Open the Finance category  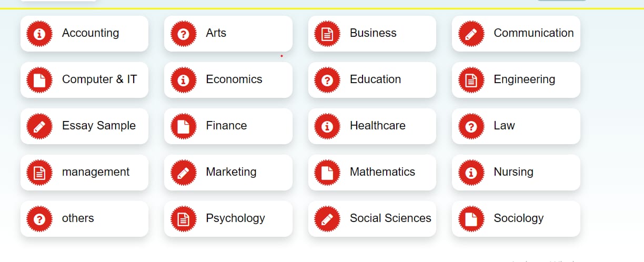click(228, 126)
